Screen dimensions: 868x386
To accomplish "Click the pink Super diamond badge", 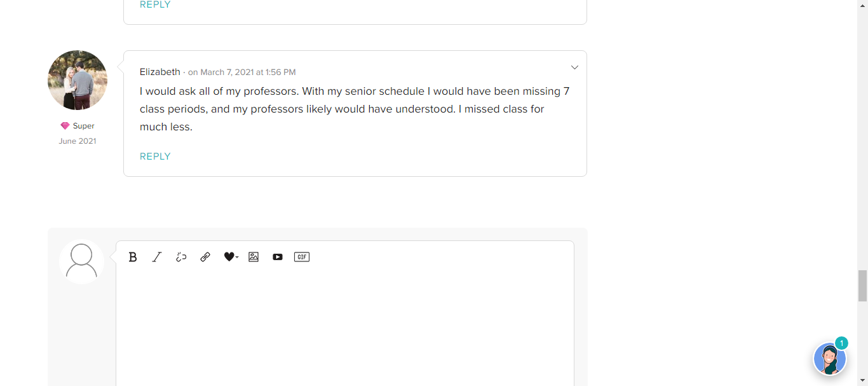I will pos(65,126).
